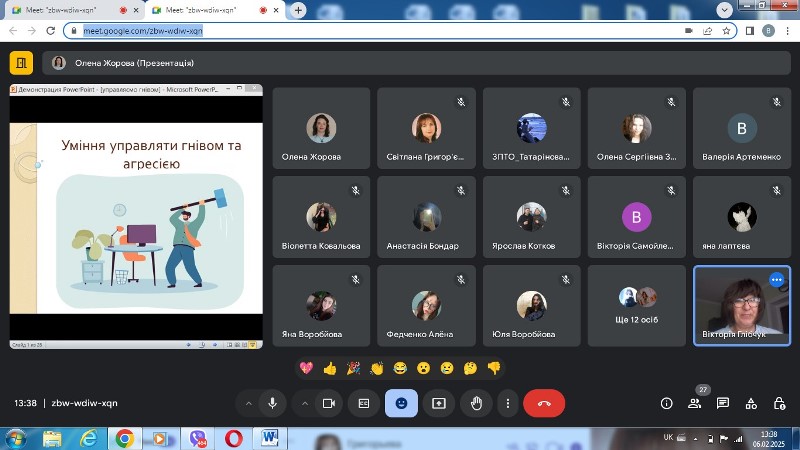
Task: Raise hand using the hand icon
Action: 477,403
